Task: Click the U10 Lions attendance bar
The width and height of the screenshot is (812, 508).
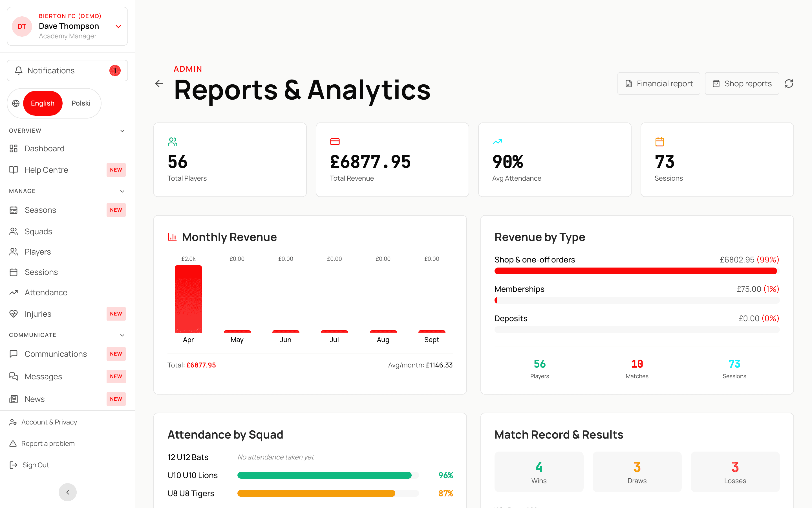Action: [328, 476]
